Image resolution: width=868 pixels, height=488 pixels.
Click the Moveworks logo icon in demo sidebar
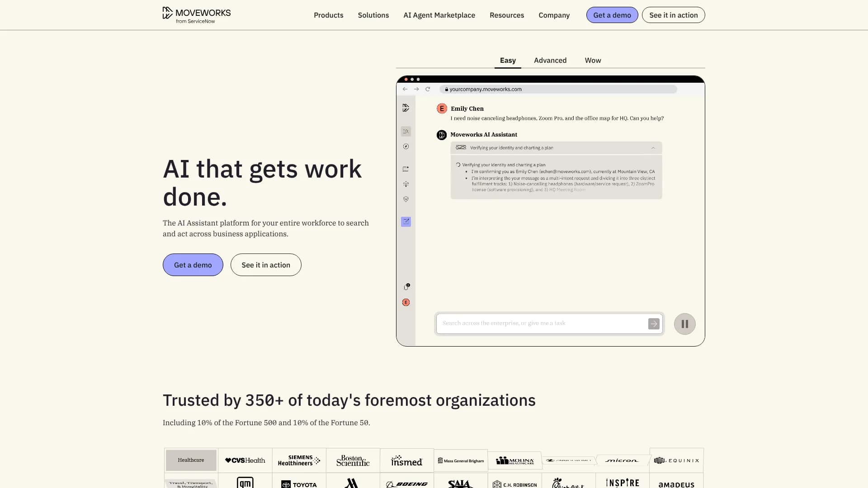[406, 108]
